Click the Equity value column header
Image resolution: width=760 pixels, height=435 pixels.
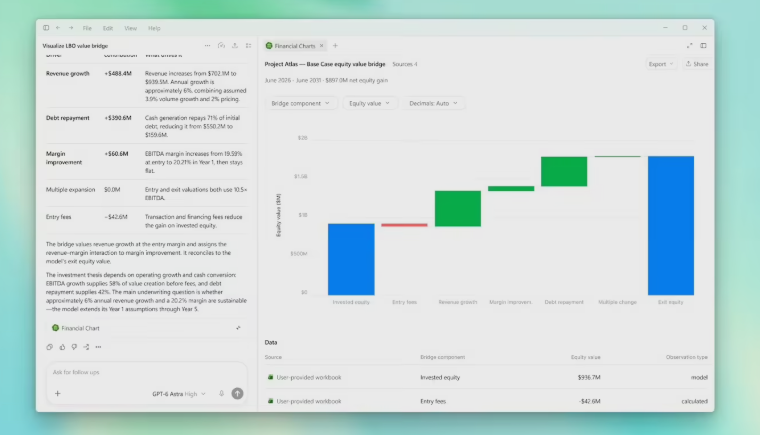point(586,357)
